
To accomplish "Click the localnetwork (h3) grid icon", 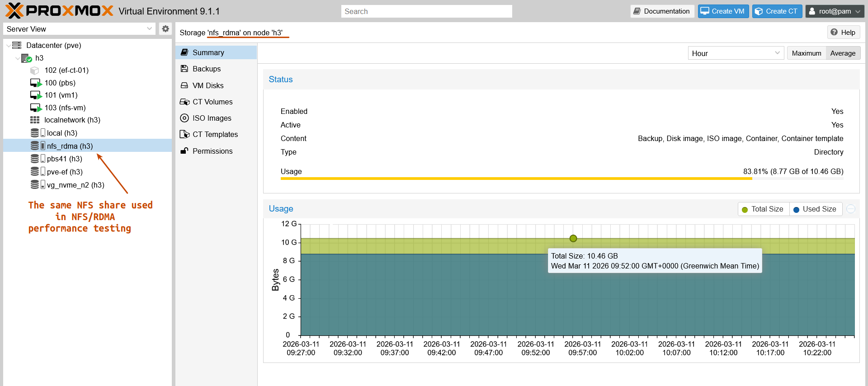I will [35, 120].
